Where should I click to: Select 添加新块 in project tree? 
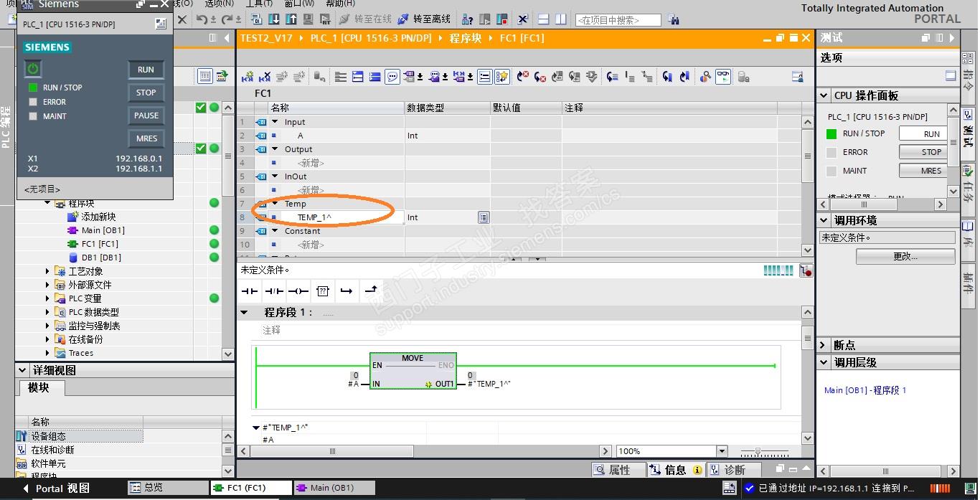pos(92,217)
